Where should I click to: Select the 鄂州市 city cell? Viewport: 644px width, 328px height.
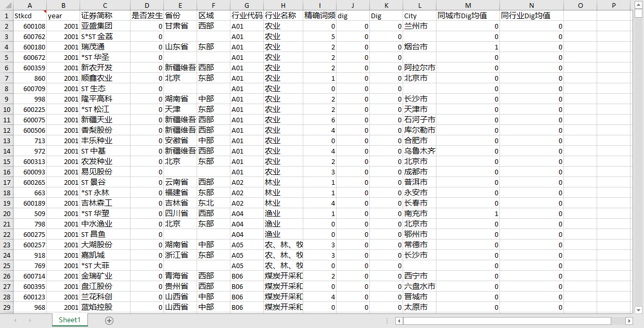coord(419,234)
